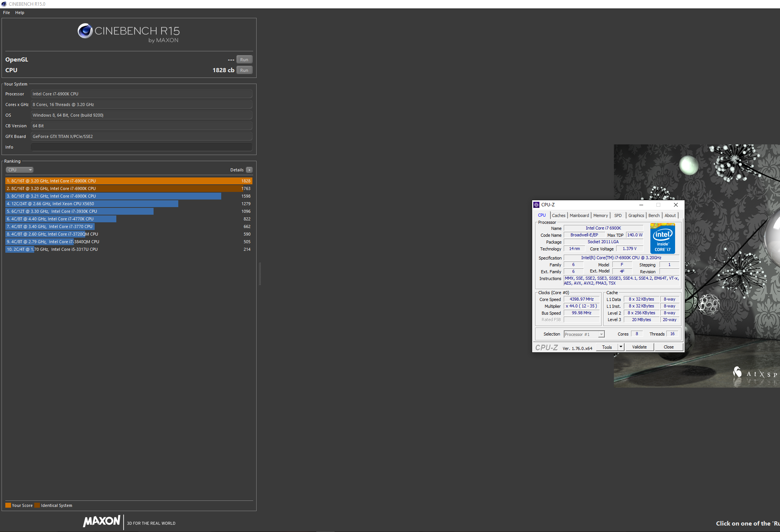The image size is (780, 532).
Task: Click the Bus Speed value in CPU-Z
Action: pyautogui.click(x=582, y=313)
